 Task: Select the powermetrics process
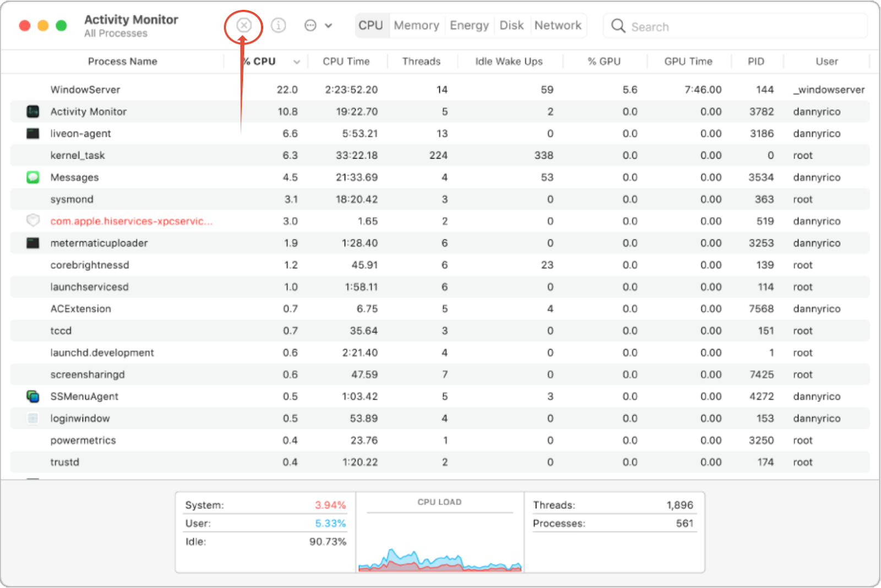point(440,440)
